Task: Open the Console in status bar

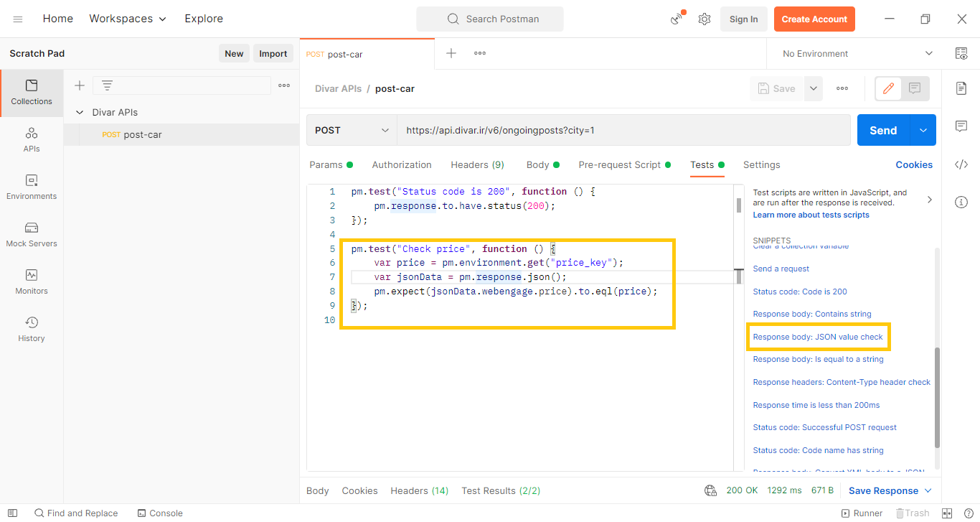Action: (160, 513)
